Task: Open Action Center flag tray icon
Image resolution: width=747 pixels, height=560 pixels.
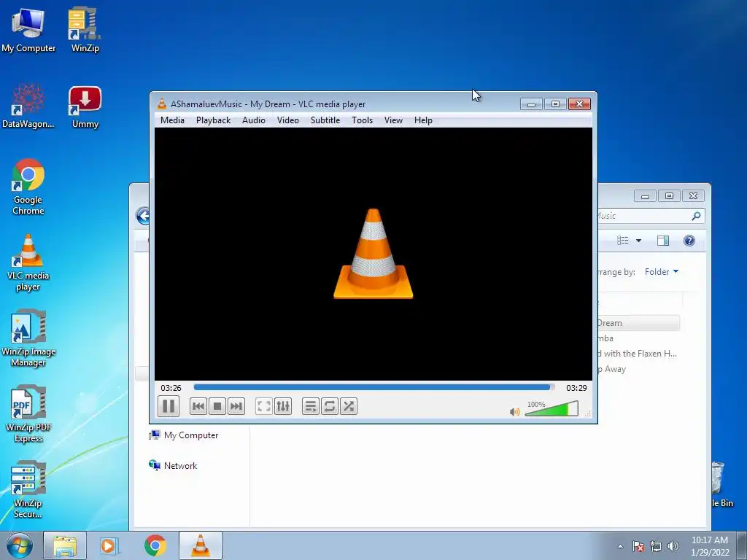Action: pyautogui.click(x=638, y=546)
